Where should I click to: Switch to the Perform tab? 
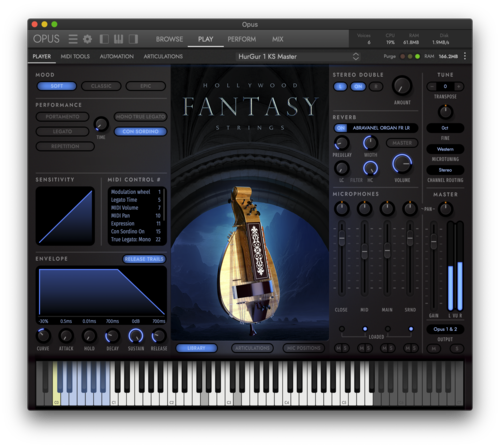(242, 39)
